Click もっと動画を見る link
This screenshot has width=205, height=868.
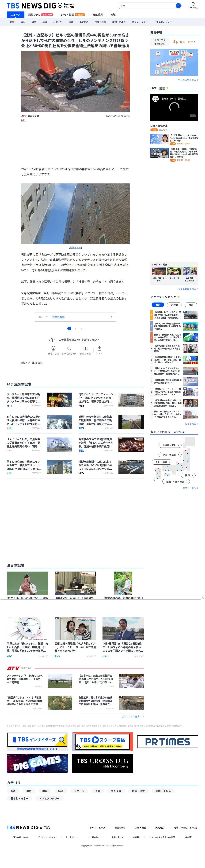[188, 289]
